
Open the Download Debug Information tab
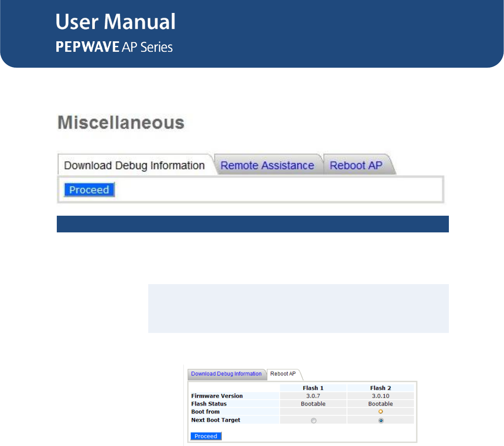click(134, 166)
